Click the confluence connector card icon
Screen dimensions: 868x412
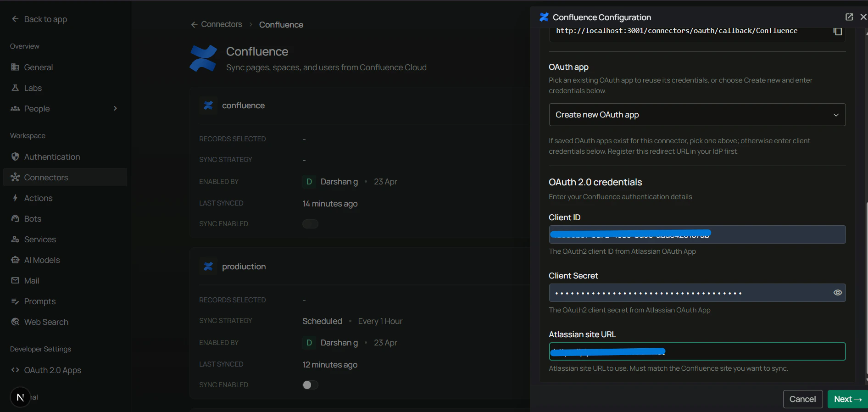(x=208, y=106)
